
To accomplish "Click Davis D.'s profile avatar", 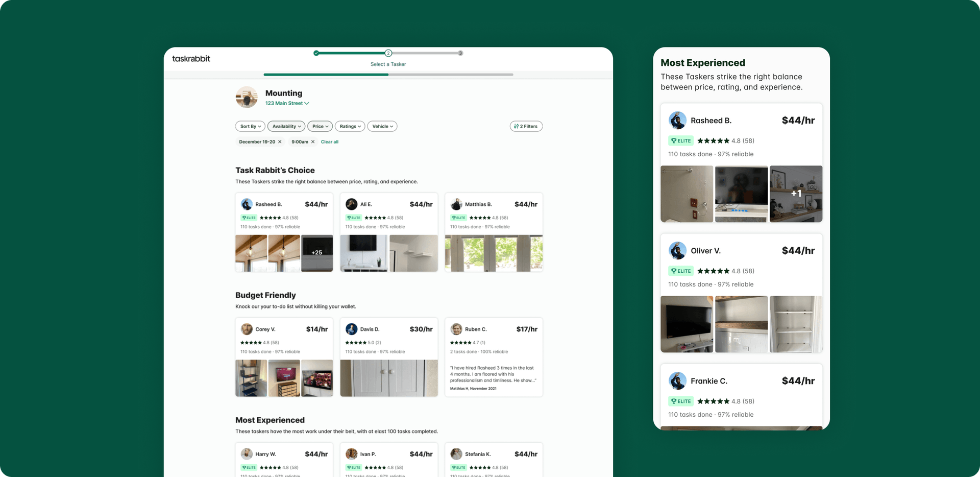I will (x=351, y=329).
